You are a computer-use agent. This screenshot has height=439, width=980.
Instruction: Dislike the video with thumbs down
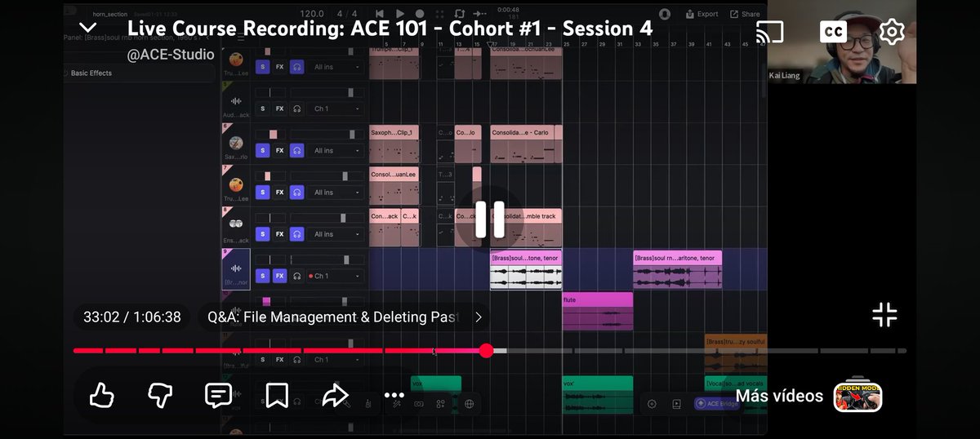click(x=160, y=396)
